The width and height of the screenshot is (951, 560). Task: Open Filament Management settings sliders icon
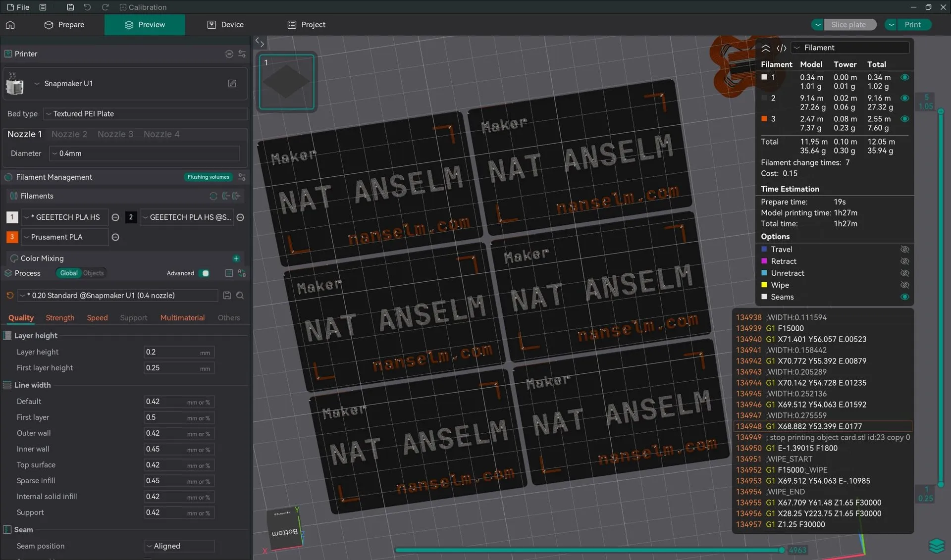coord(242,177)
